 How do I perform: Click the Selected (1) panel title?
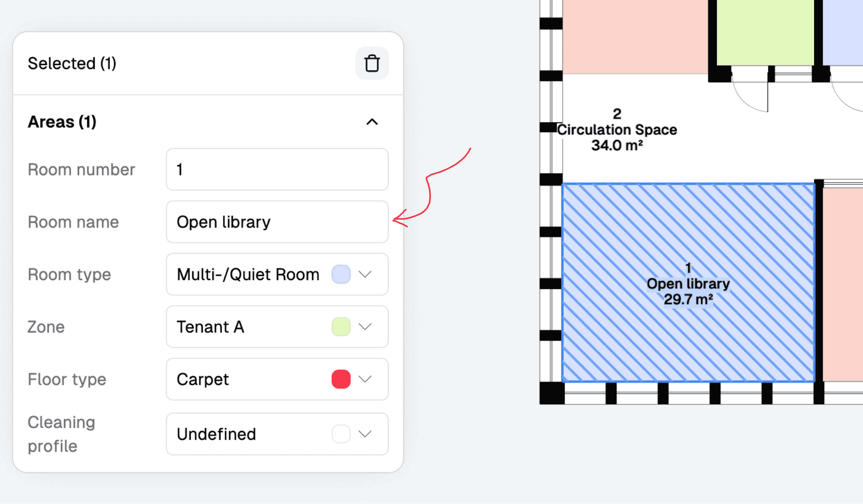click(72, 63)
